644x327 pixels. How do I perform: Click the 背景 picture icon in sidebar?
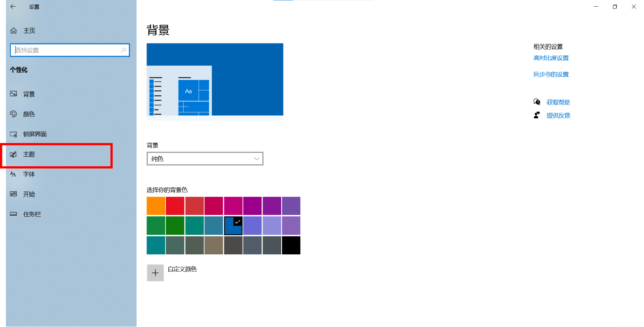[14, 94]
